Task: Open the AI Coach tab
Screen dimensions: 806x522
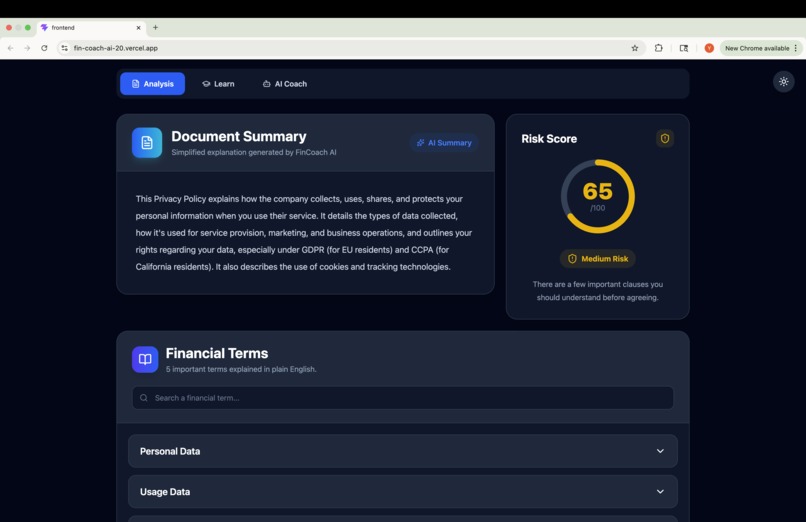Action: point(285,84)
